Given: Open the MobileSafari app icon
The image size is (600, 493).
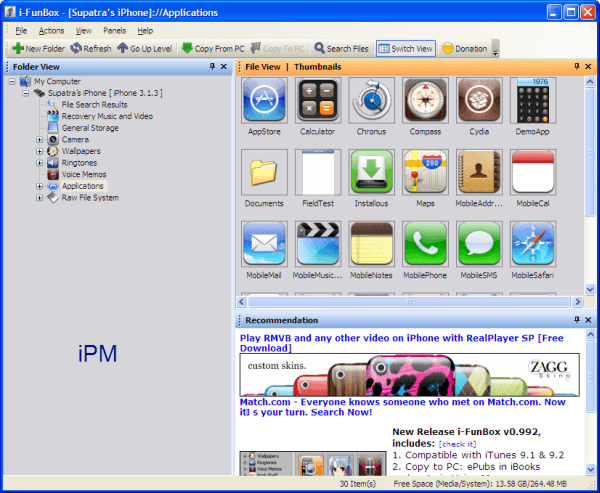Looking at the screenshot, I should (x=533, y=244).
